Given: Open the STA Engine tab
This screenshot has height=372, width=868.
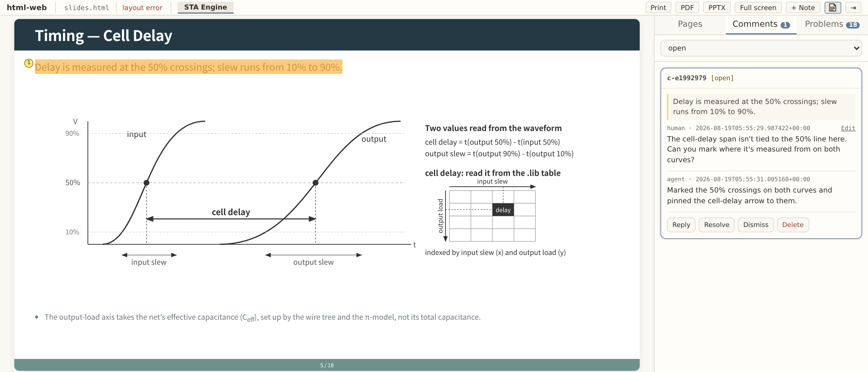Looking at the screenshot, I should tap(205, 7).
